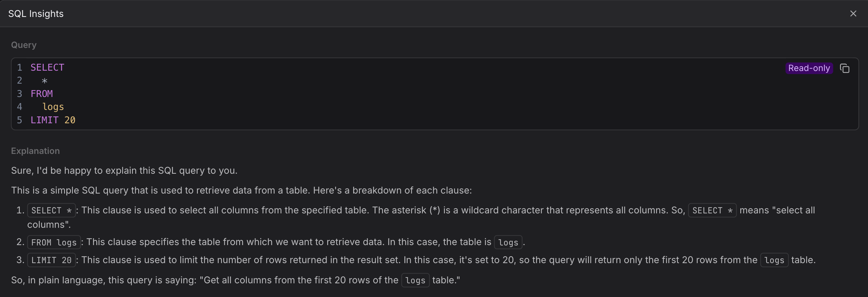Screen dimensions: 868x297
Task: Select the logs chip after FROM logs explanation
Action: click(x=508, y=242)
